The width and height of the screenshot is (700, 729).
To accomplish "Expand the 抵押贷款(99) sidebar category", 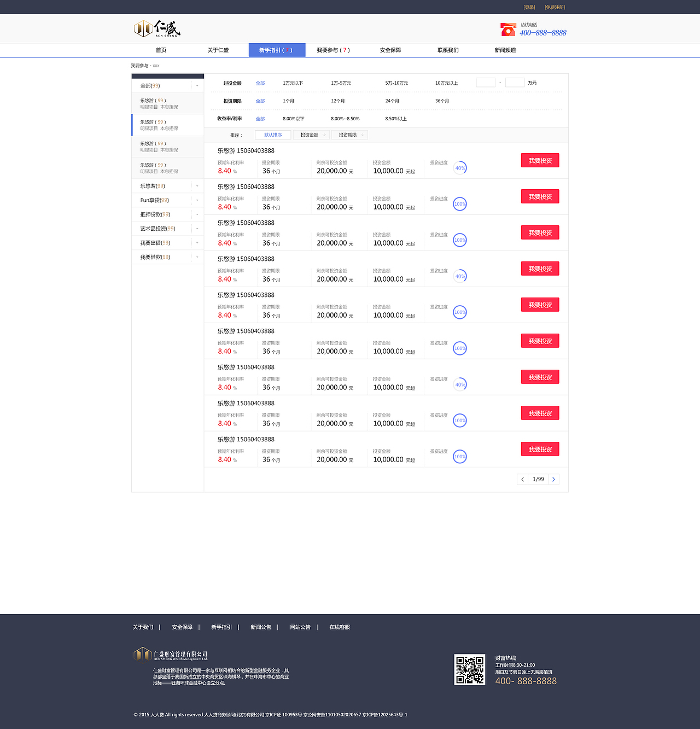I will point(197,214).
